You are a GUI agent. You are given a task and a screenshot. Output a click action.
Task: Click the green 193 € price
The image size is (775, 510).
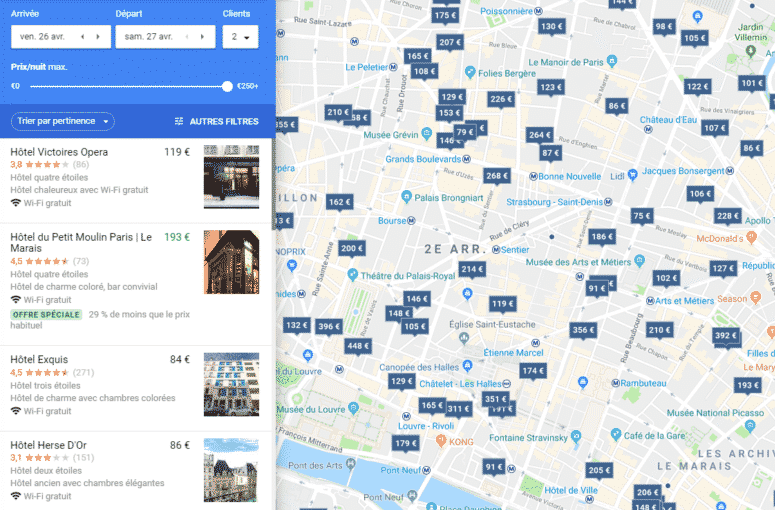[177, 237]
